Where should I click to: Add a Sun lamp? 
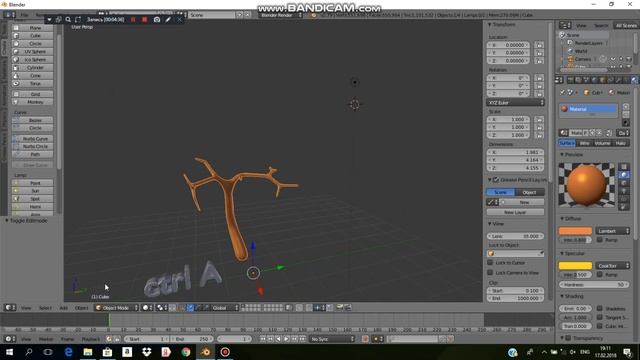(x=33, y=191)
